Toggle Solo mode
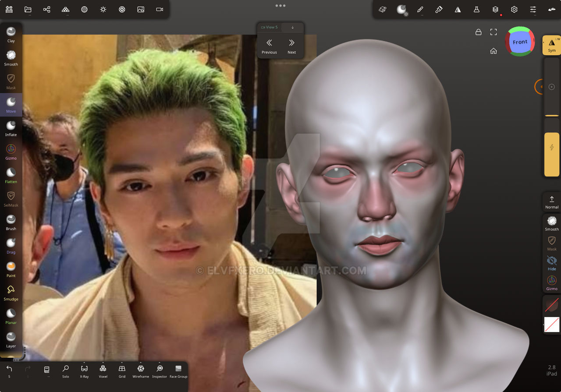 65,371
